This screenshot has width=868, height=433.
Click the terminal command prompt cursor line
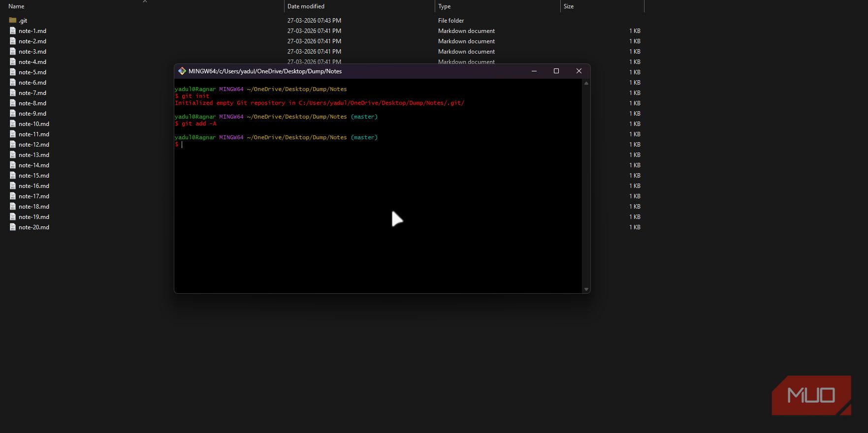pos(179,144)
